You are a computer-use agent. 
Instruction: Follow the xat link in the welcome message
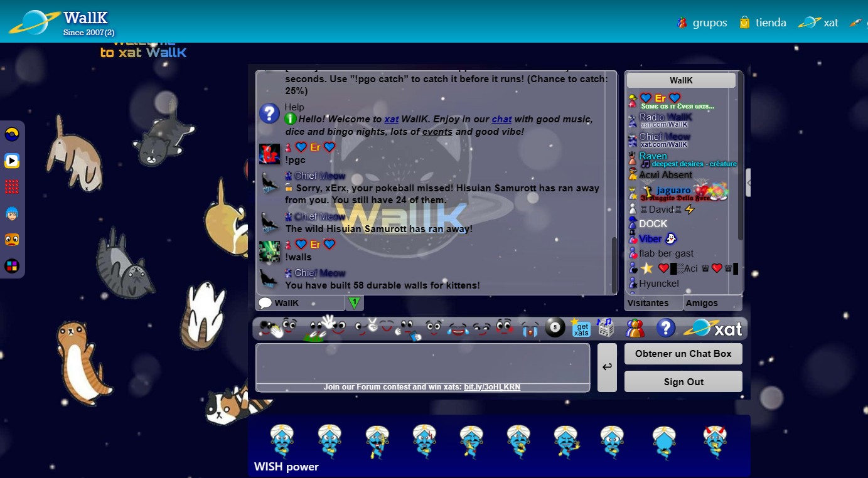coord(392,119)
